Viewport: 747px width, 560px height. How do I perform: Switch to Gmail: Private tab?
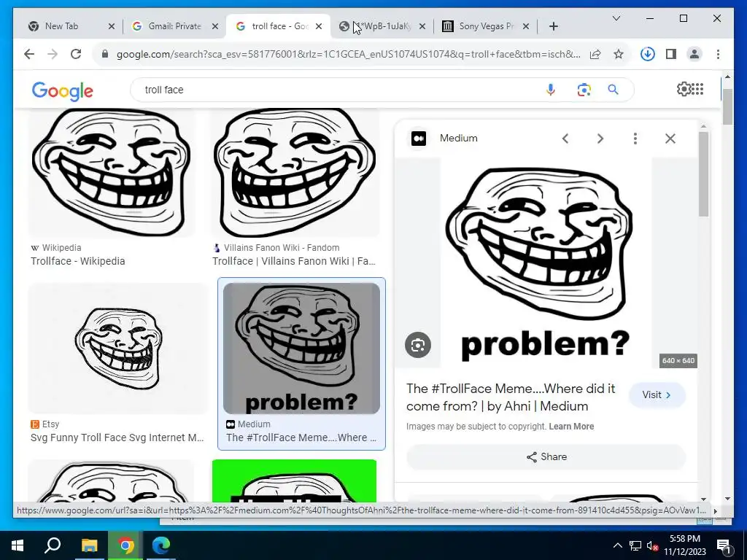coord(174,26)
